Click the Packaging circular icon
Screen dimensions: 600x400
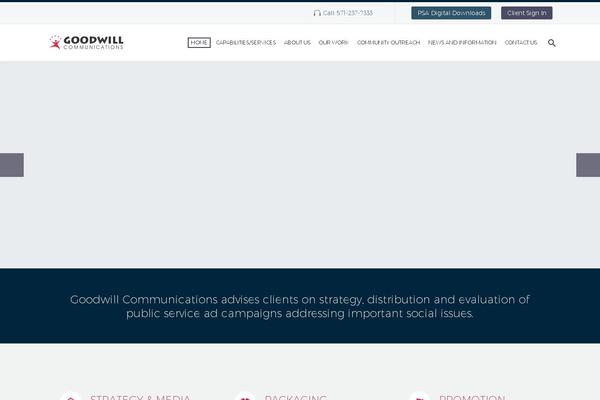pyautogui.click(x=245, y=396)
